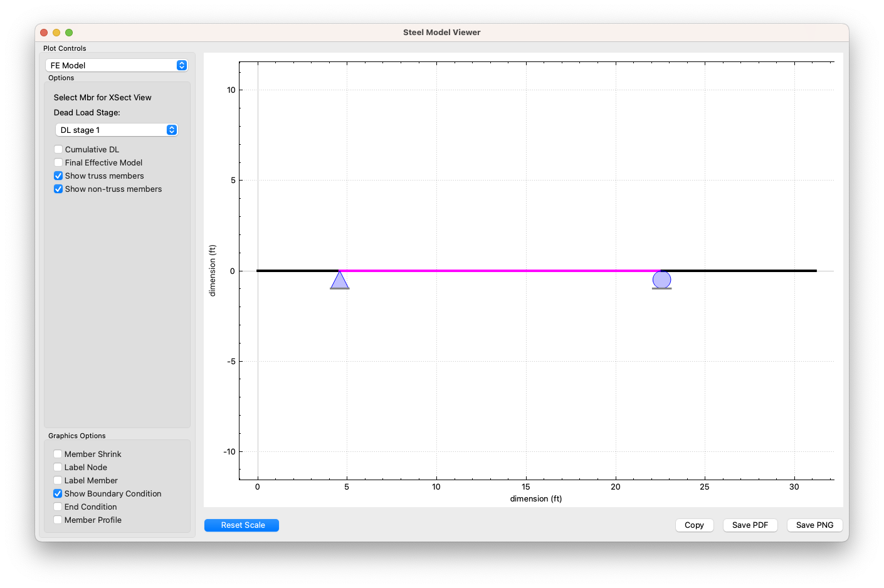Screen dimensions: 884x588
Task: Enable End Condition checkbox
Action: [x=58, y=507]
